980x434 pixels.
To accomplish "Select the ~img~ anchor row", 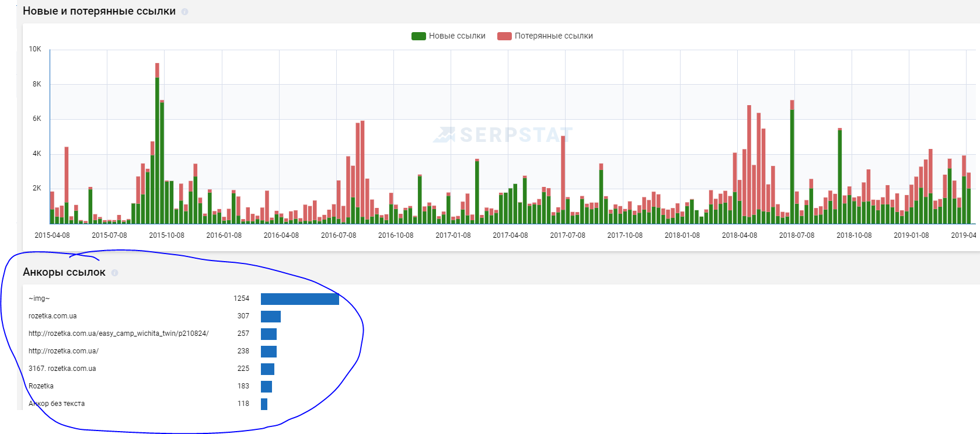I will pos(184,298).
